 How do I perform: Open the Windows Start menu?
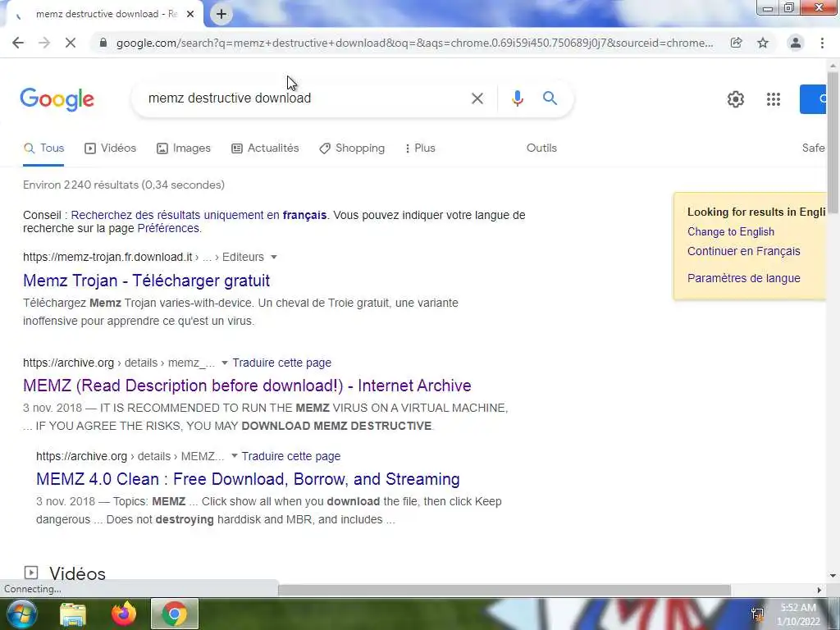click(22, 614)
